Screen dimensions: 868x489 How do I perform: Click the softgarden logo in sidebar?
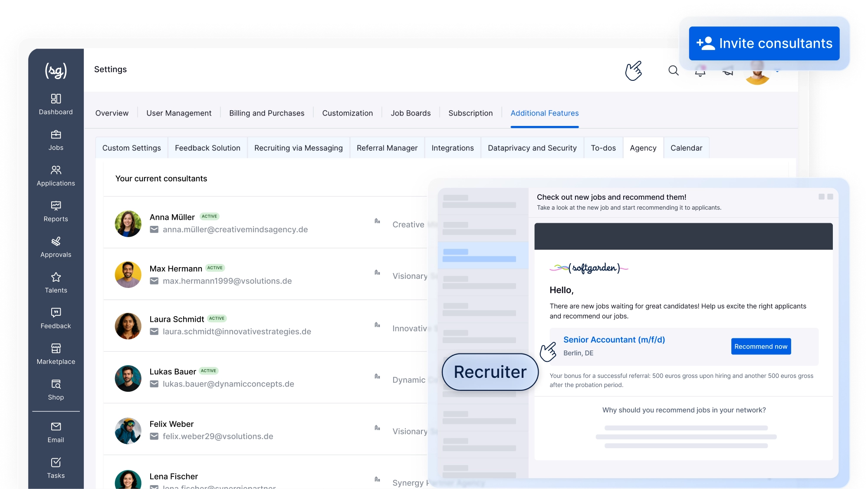(56, 70)
